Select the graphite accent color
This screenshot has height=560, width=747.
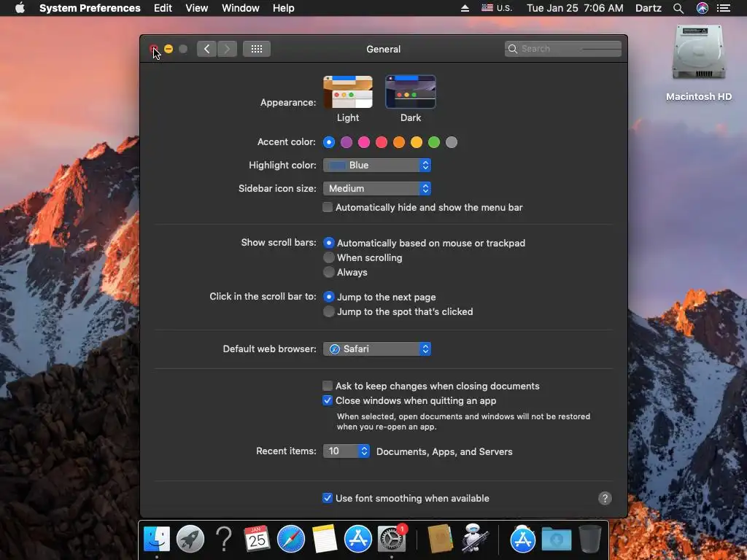pos(452,142)
